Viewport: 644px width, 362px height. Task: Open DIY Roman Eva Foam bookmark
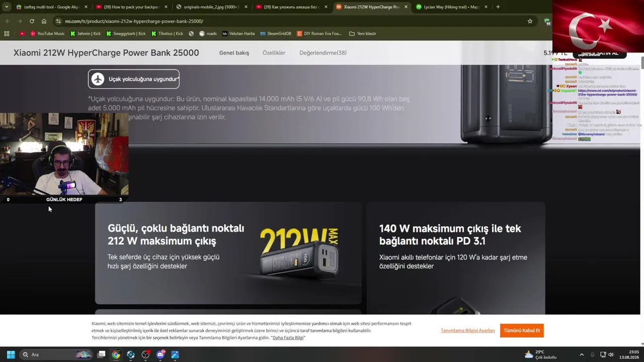pyautogui.click(x=319, y=34)
